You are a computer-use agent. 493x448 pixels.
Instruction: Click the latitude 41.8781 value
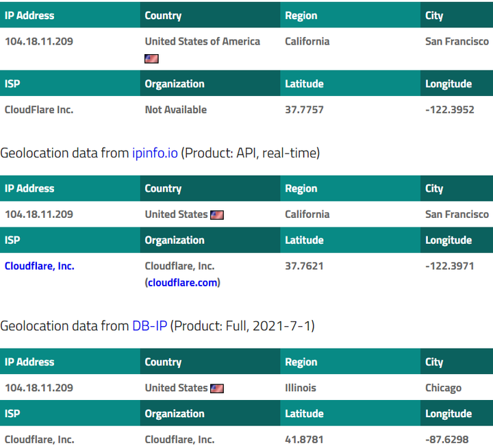tap(304, 440)
